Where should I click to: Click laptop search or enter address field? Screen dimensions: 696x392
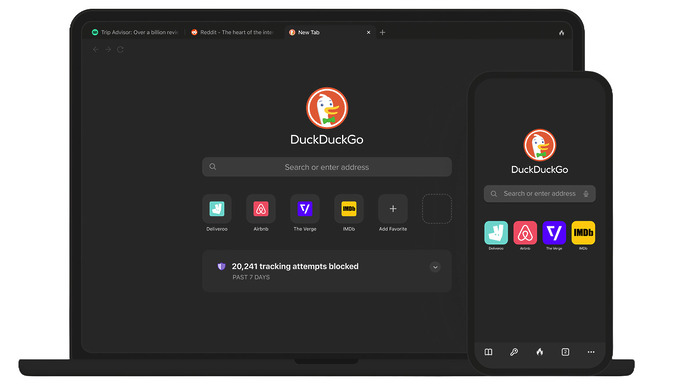327,167
